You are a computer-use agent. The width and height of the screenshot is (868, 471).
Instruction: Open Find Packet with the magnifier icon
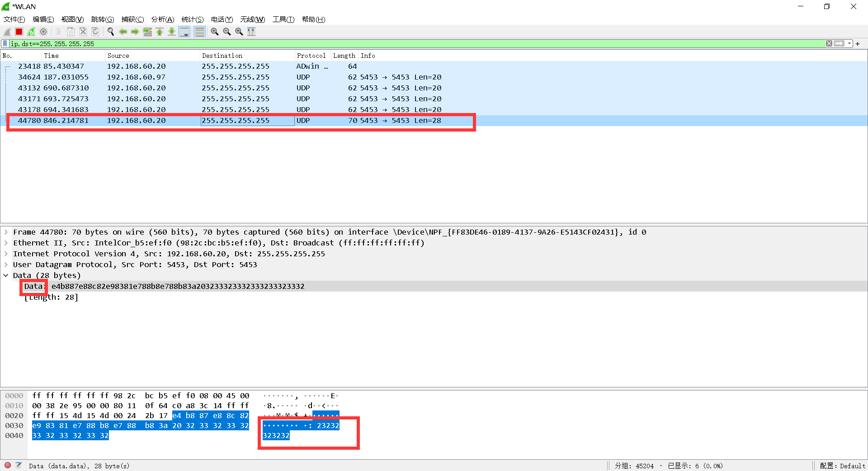[110, 32]
